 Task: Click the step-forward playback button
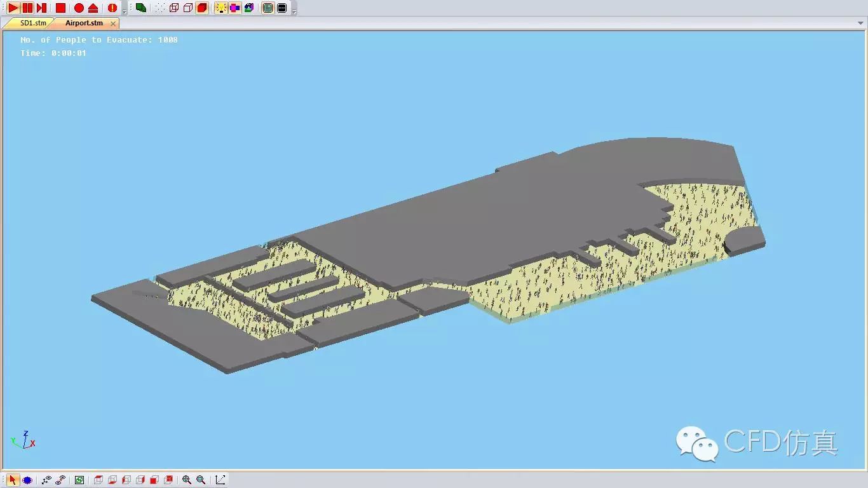tap(41, 8)
